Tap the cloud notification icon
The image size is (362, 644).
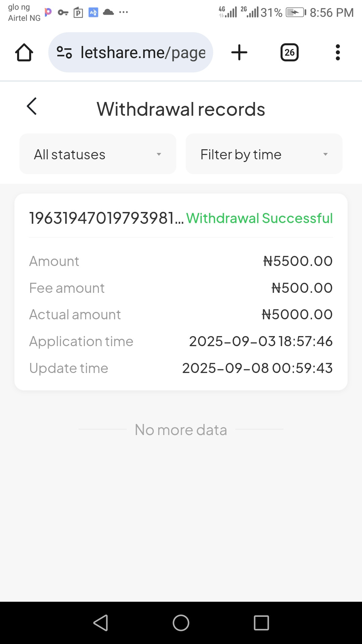108,12
